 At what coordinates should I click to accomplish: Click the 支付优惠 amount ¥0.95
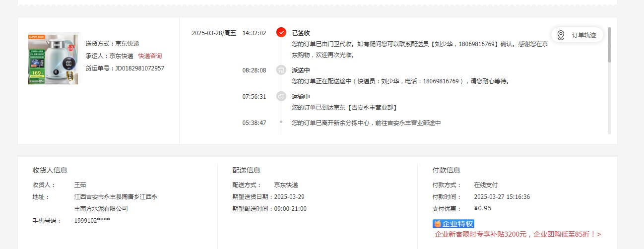pyautogui.click(x=483, y=208)
